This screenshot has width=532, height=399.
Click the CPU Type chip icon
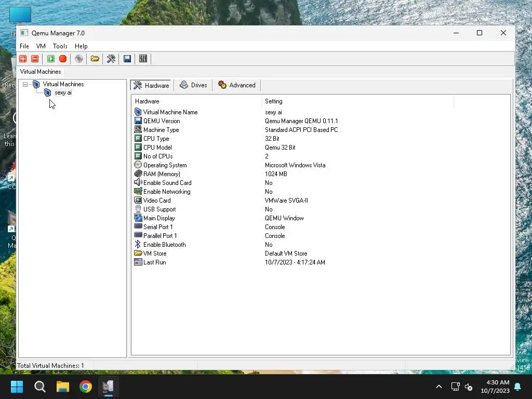pyautogui.click(x=138, y=138)
